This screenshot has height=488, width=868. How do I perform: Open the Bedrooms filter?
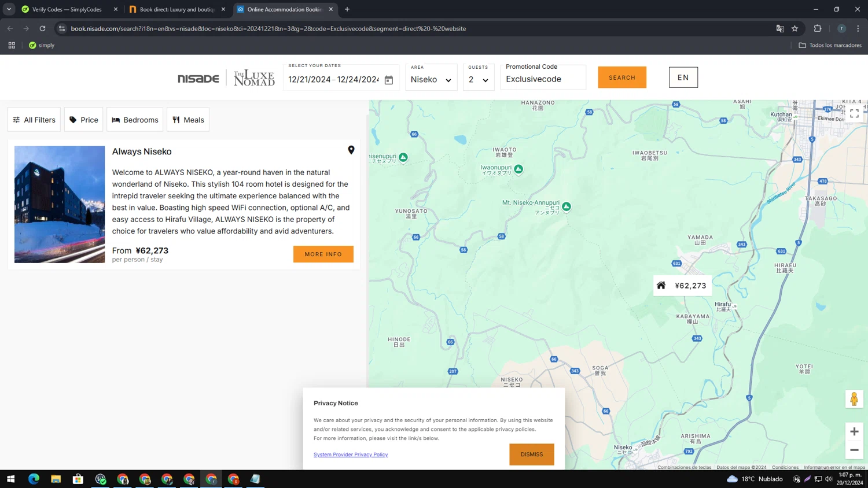coord(135,120)
